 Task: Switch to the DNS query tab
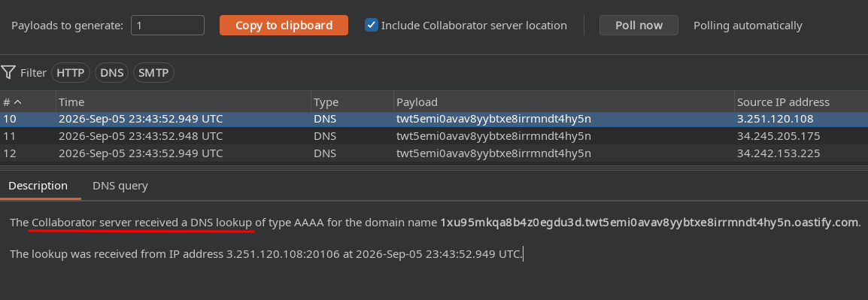click(120, 186)
